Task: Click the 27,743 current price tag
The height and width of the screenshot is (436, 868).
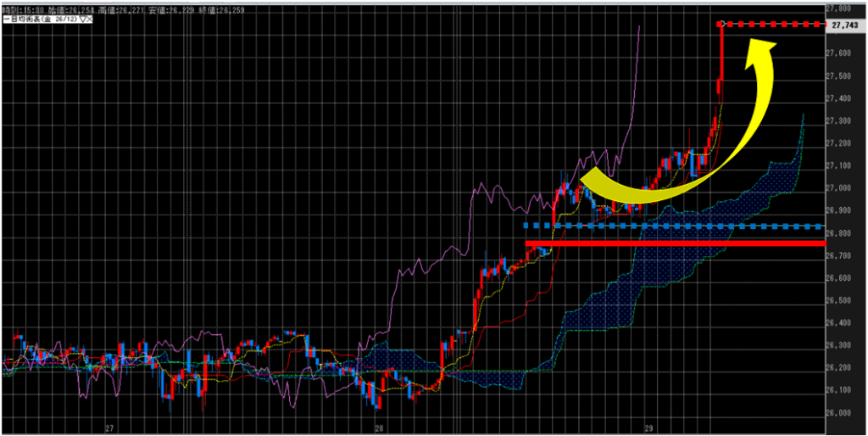Action: pos(843,25)
